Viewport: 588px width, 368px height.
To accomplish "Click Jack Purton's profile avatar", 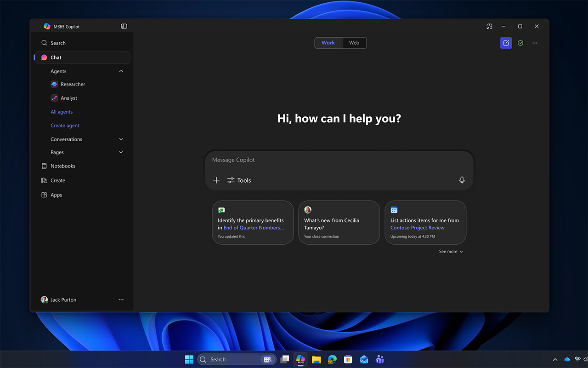I will click(44, 299).
